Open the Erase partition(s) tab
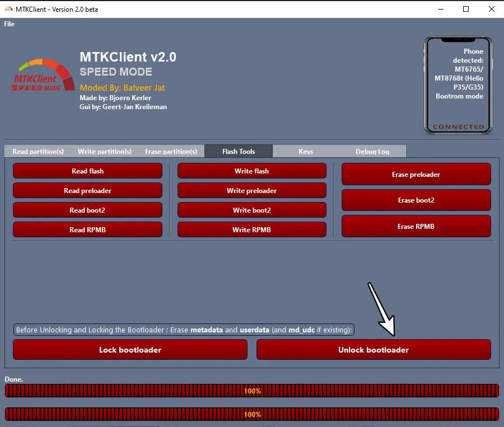This screenshot has height=427, width=504. (171, 151)
